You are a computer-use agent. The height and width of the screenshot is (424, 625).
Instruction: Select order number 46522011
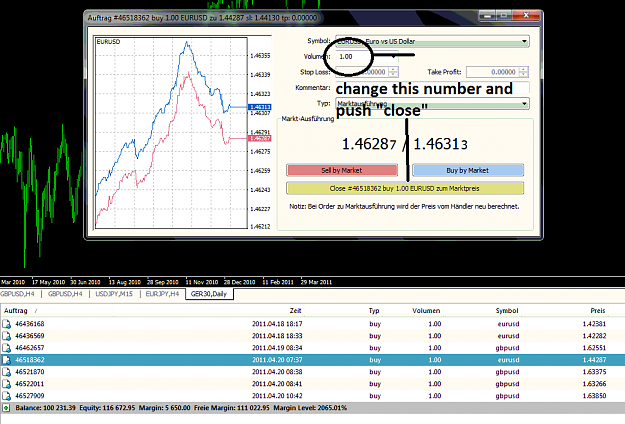(29, 384)
